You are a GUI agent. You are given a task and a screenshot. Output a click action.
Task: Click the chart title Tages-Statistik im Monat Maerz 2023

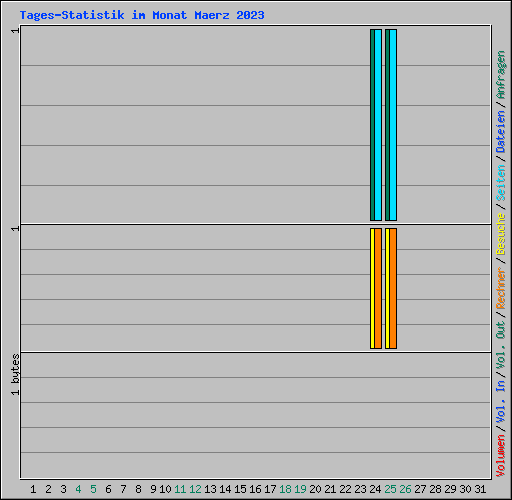click(x=142, y=15)
